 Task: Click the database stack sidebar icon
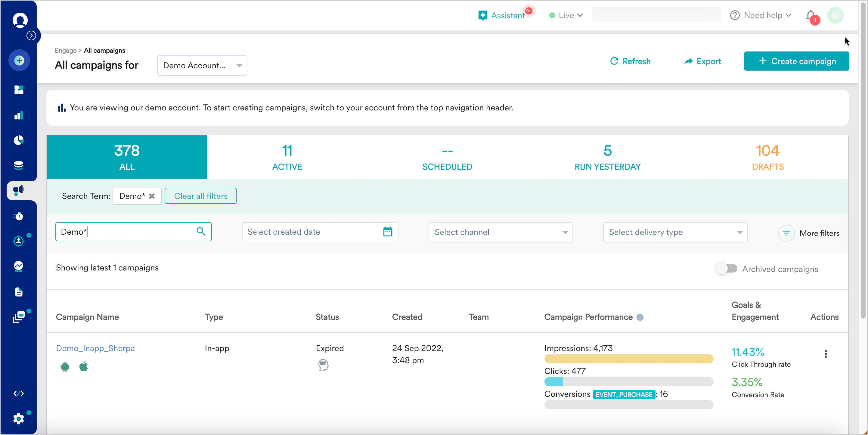tap(19, 165)
